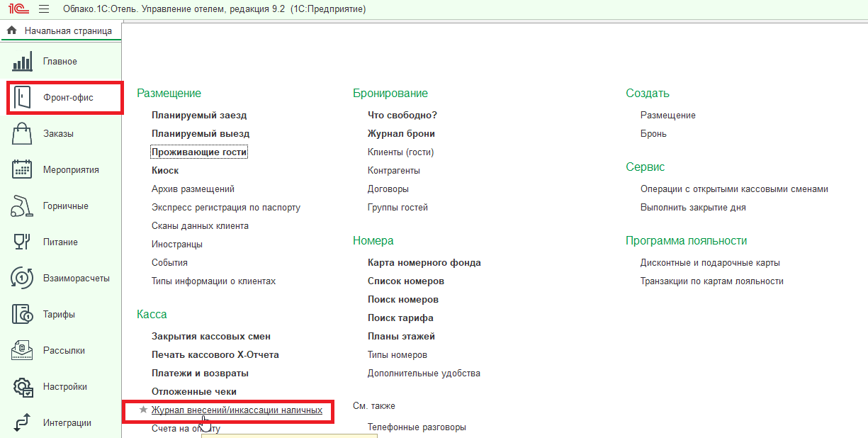Create new Бронь under Создать
Image resolution: width=868 pixels, height=438 pixels.
[653, 133]
